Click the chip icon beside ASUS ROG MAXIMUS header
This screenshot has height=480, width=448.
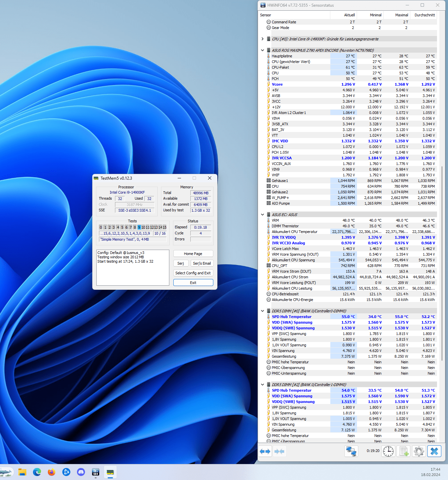(269, 50)
